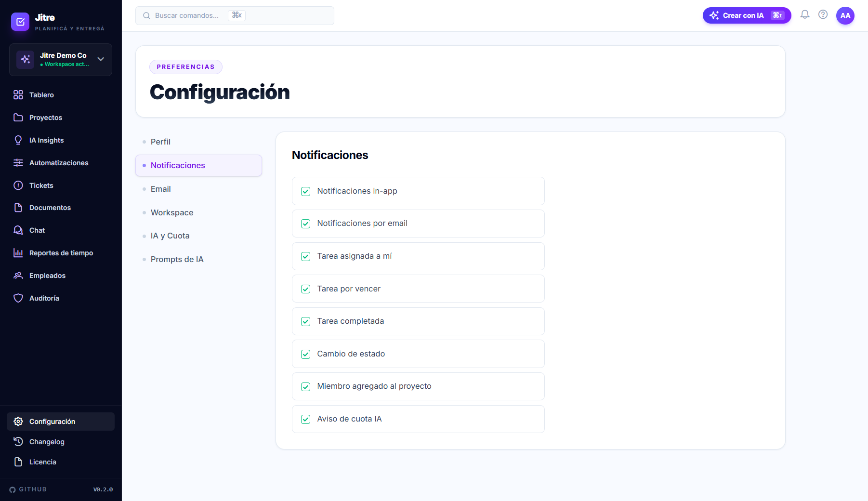Focus the Buscar comandos search field
Viewport: 868px width, 501px height.
235,15
